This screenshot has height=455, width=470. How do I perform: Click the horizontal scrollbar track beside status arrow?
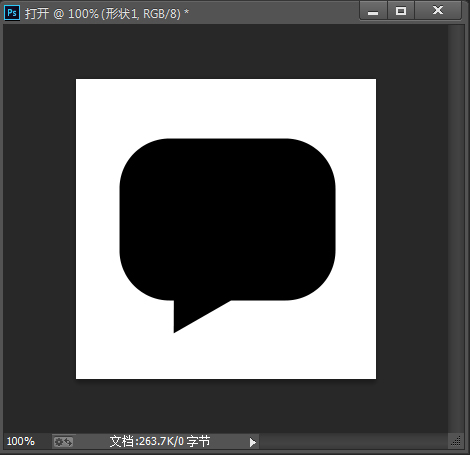[353, 442]
